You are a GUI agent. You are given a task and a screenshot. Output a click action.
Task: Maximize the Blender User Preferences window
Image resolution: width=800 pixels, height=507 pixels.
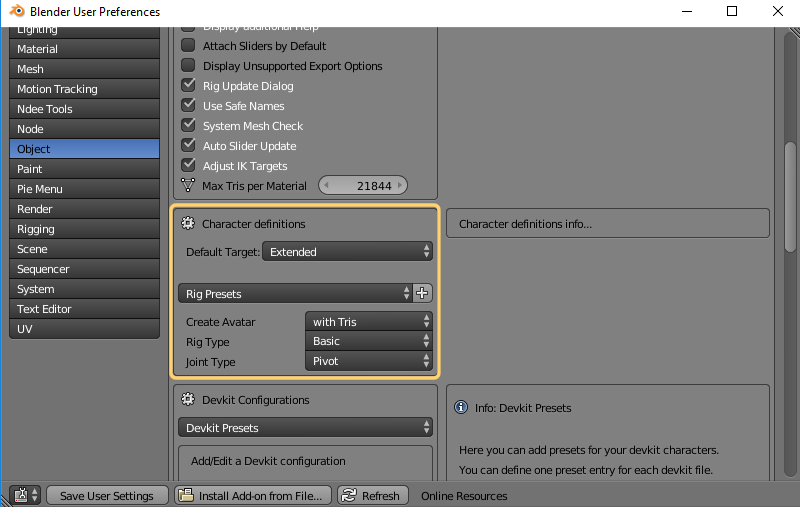click(x=732, y=11)
